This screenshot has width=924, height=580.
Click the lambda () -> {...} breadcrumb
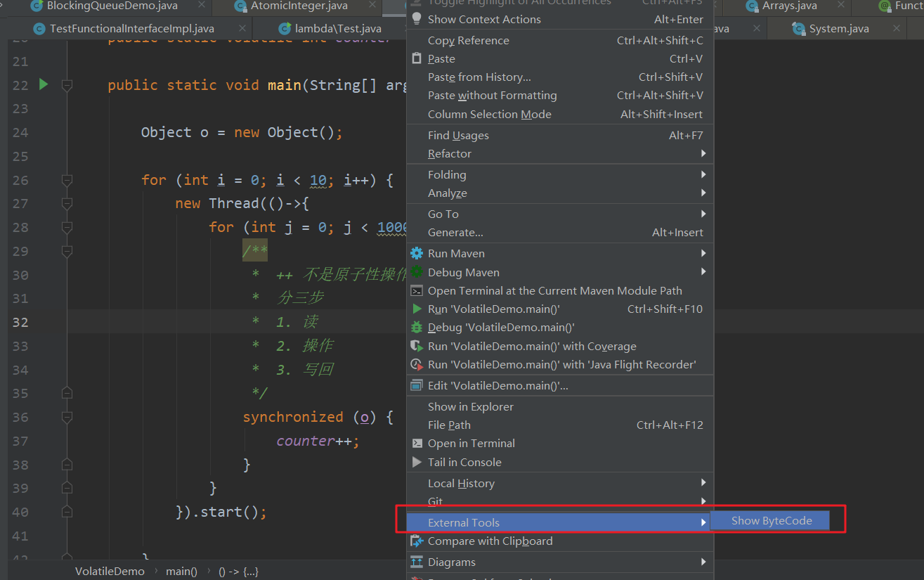click(x=238, y=571)
